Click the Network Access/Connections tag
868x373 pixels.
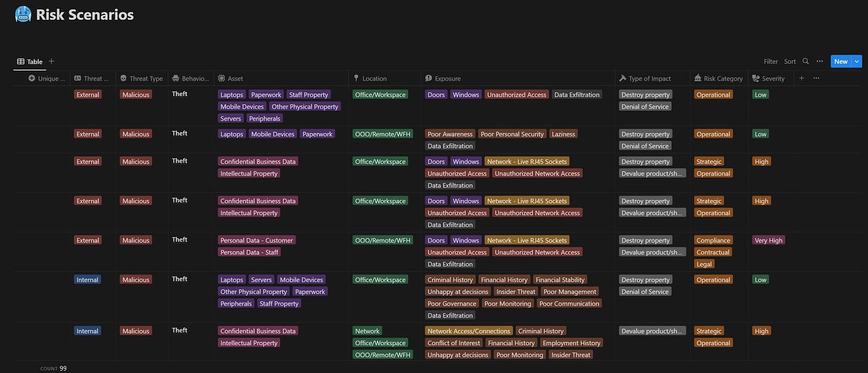coord(469,331)
